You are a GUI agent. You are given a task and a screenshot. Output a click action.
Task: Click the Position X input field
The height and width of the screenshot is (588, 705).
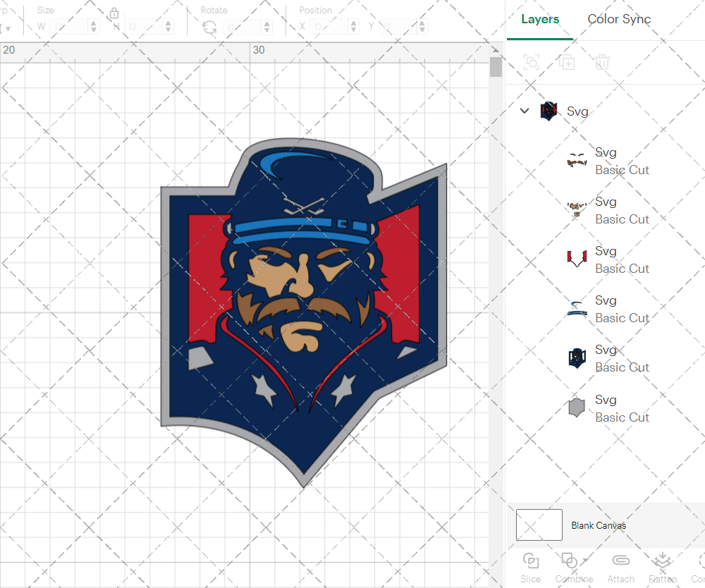[330, 27]
